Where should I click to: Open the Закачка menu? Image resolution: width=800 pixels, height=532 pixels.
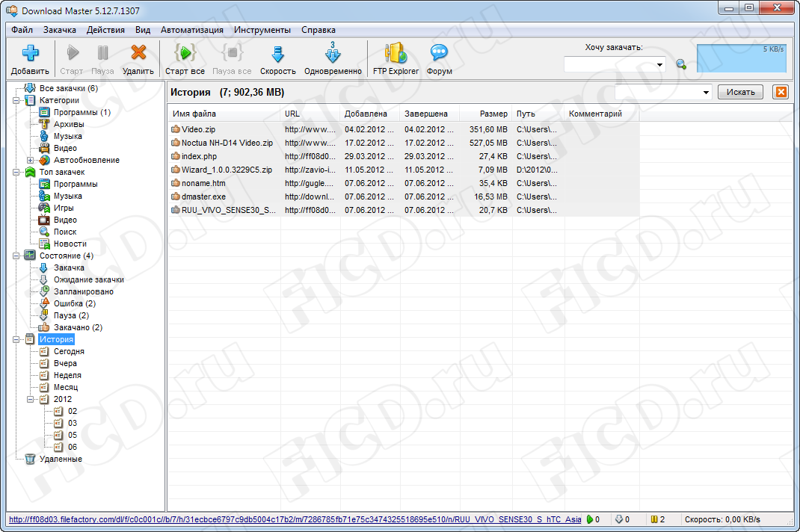[60, 30]
